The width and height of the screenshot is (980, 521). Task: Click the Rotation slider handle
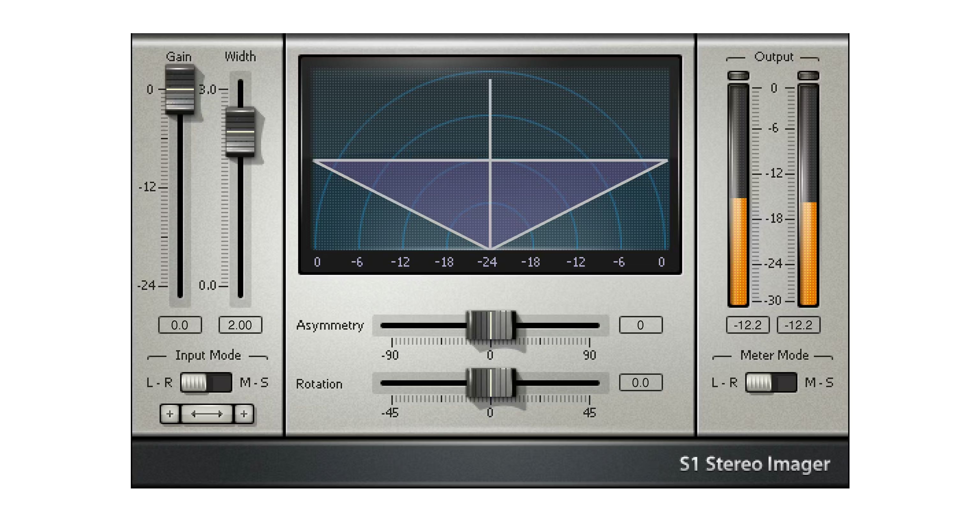pos(491,383)
